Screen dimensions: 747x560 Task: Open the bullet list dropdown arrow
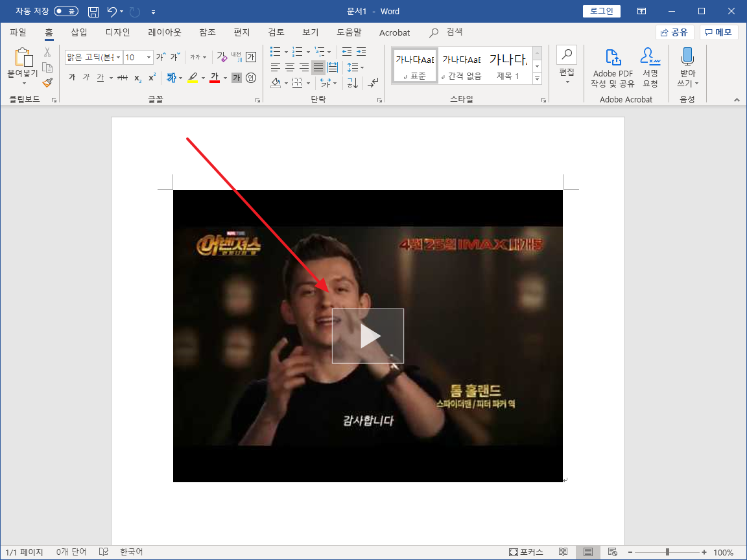tap(286, 52)
